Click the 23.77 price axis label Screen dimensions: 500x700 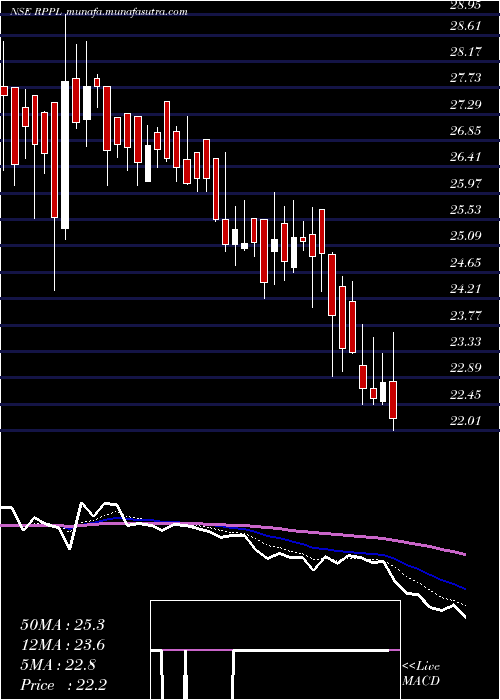tap(465, 315)
